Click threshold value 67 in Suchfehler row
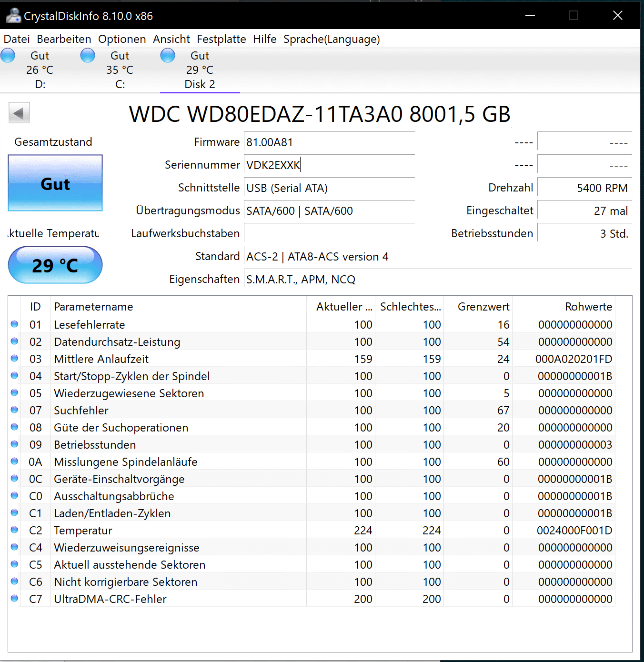The height and width of the screenshot is (662, 644). [503, 411]
